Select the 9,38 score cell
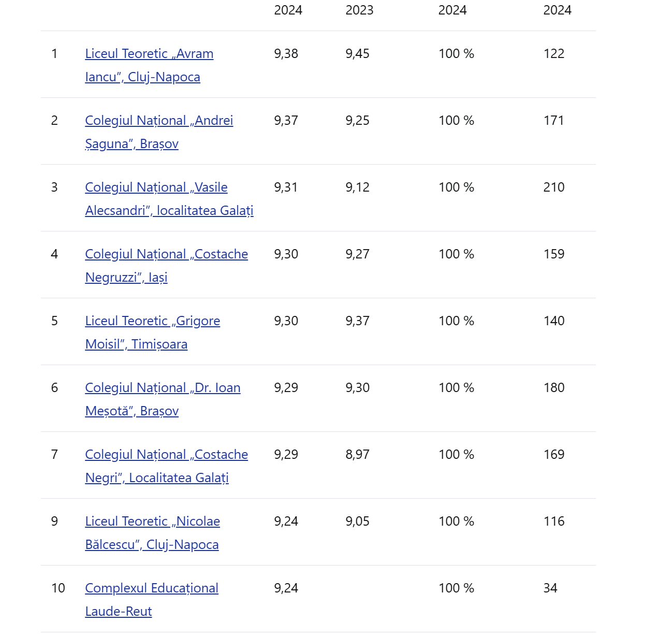 (286, 54)
